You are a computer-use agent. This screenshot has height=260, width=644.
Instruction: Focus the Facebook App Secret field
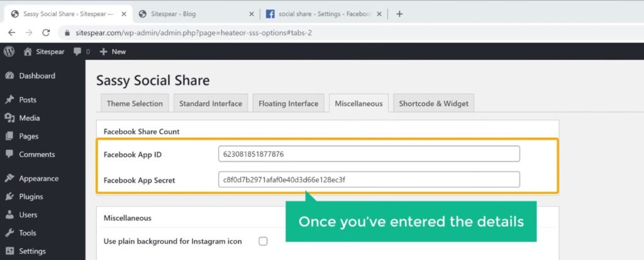click(369, 179)
